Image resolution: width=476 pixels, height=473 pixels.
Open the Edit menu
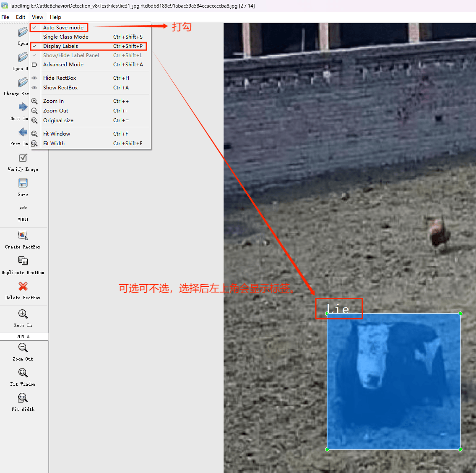coord(21,17)
